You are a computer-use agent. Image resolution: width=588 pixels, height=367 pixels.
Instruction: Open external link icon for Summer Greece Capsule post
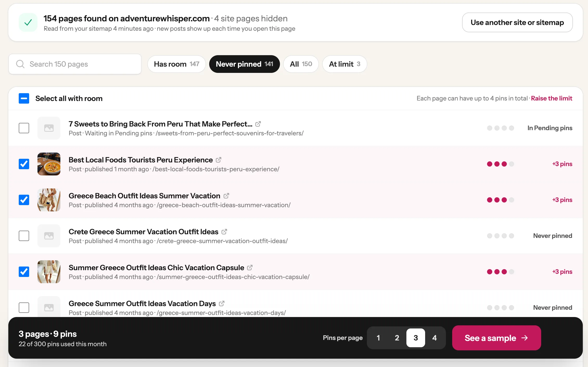(x=250, y=268)
